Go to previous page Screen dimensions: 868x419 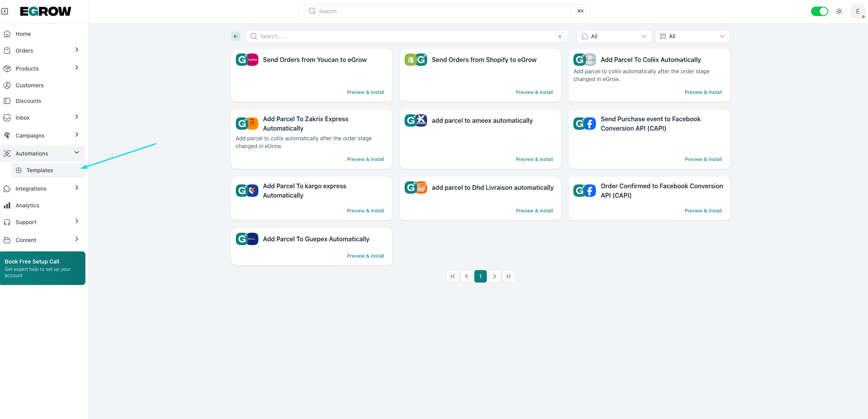pyautogui.click(x=467, y=276)
